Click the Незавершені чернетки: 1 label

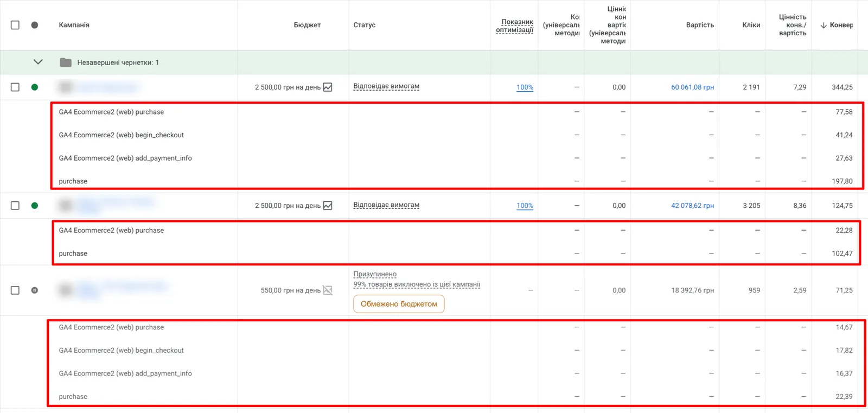pos(118,62)
